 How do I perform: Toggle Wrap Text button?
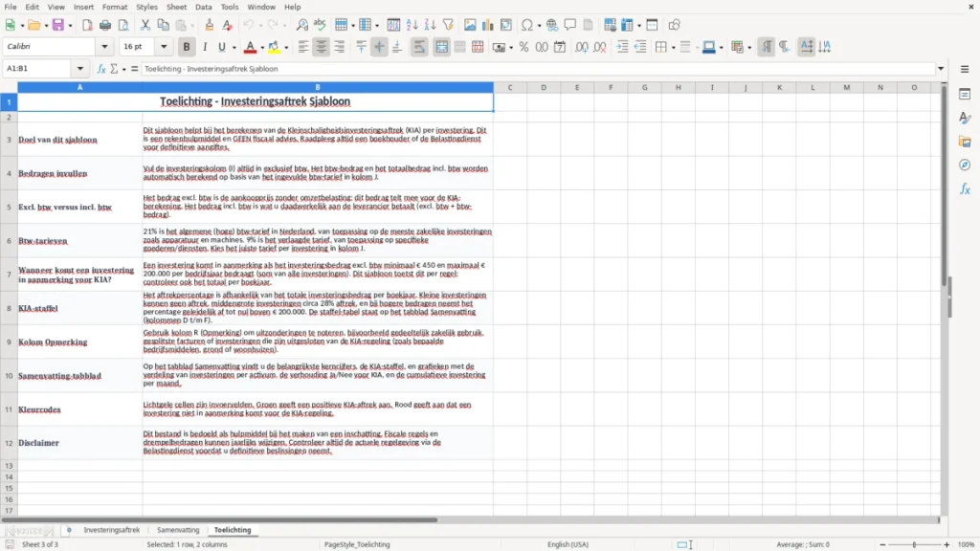pyautogui.click(x=419, y=47)
